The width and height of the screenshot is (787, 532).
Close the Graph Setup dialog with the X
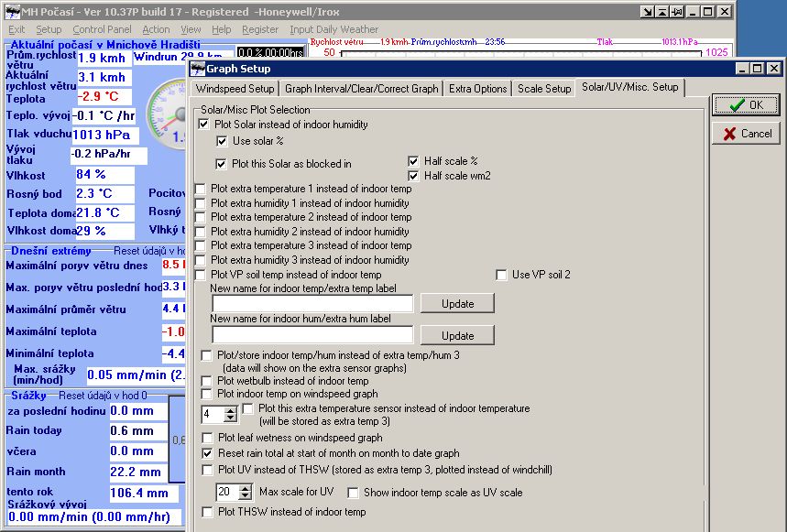774,68
